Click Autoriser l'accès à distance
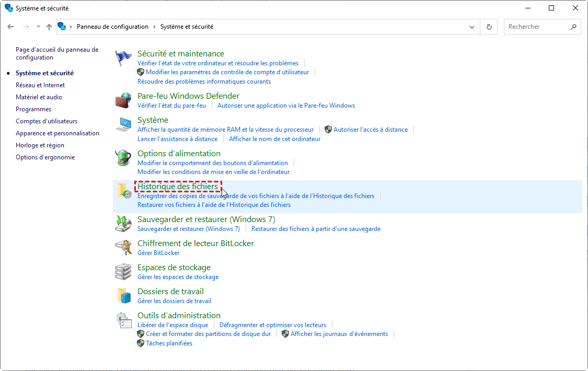This screenshot has width=588, height=371. (x=371, y=129)
